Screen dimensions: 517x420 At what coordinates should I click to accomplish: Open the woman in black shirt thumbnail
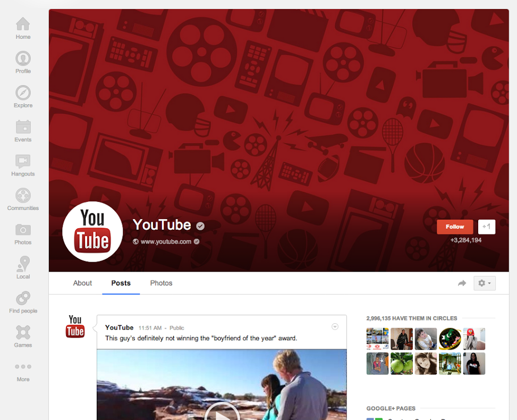coord(474,364)
